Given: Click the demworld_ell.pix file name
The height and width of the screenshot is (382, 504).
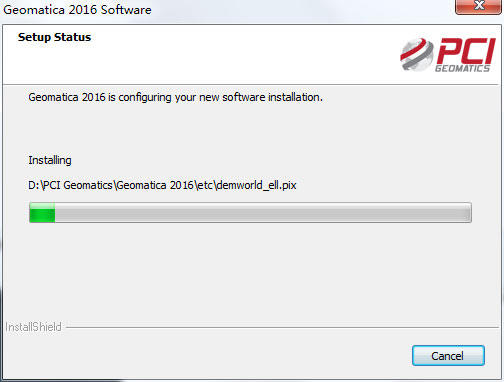Looking at the screenshot, I should pyautogui.click(x=256, y=185).
